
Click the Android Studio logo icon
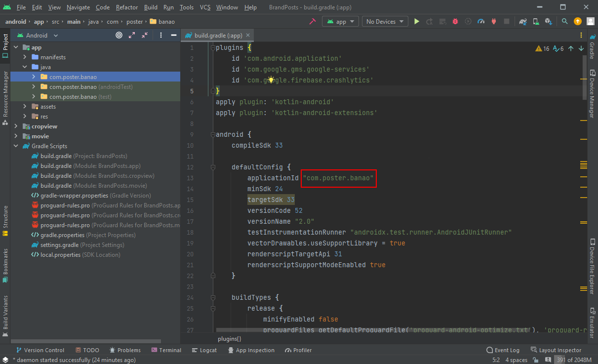click(x=6, y=7)
